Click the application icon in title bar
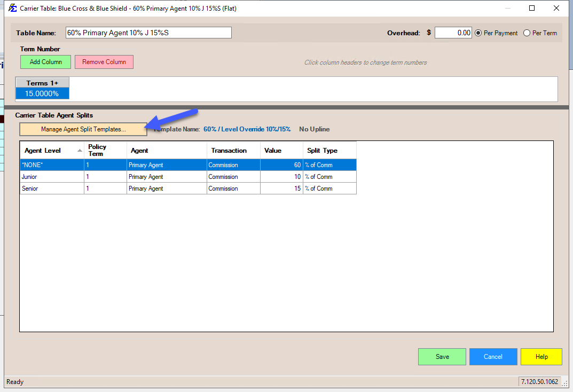Viewport: 573px width, 392px height. (x=12, y=8)
